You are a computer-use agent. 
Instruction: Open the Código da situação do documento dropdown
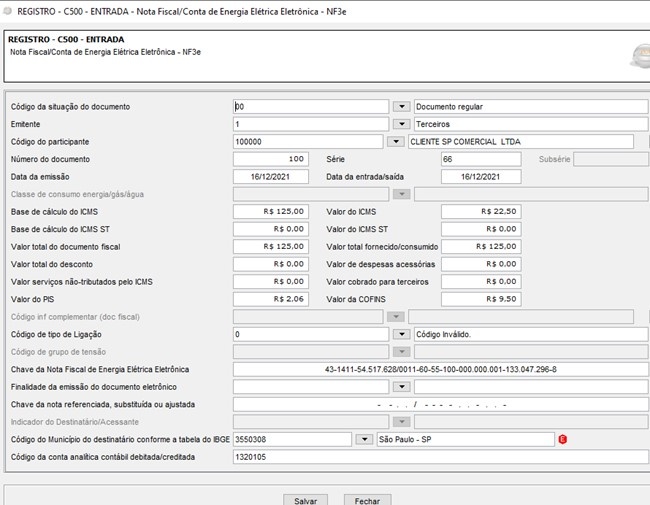pos(401,107)
